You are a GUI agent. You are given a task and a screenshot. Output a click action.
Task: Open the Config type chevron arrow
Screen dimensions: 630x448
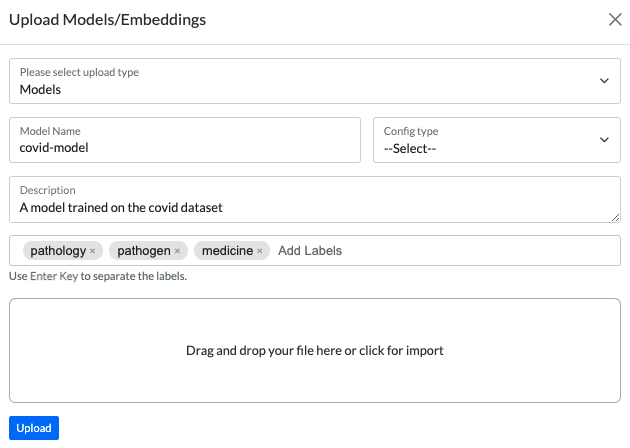tap(604, 140)
